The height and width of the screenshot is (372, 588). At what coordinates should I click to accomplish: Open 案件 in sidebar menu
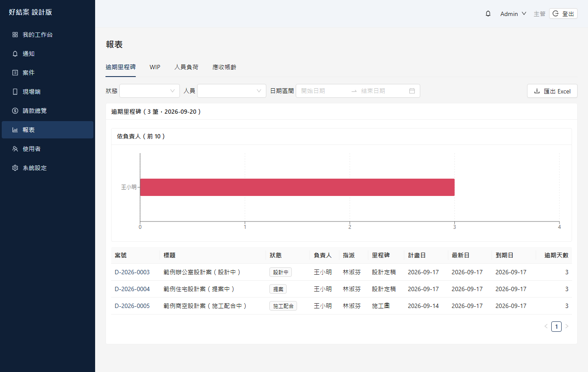48,73
